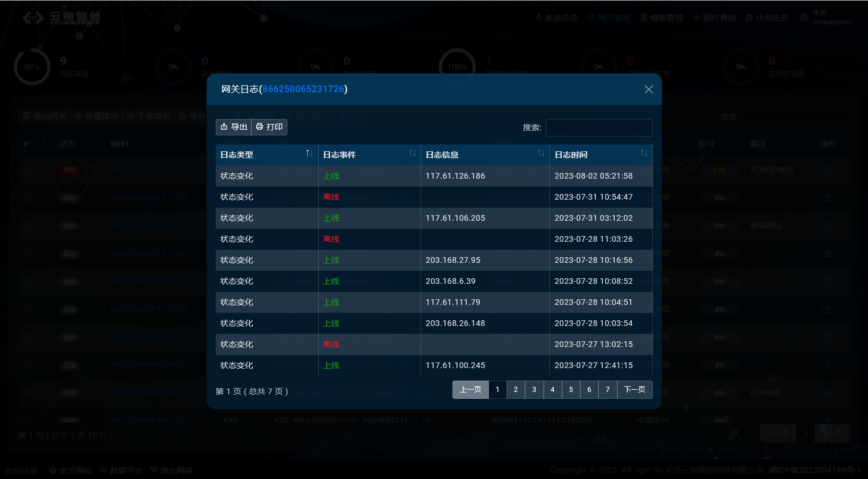
Task: Click the 导出 export button in the log dialog
Action: [x=233, y=127]
